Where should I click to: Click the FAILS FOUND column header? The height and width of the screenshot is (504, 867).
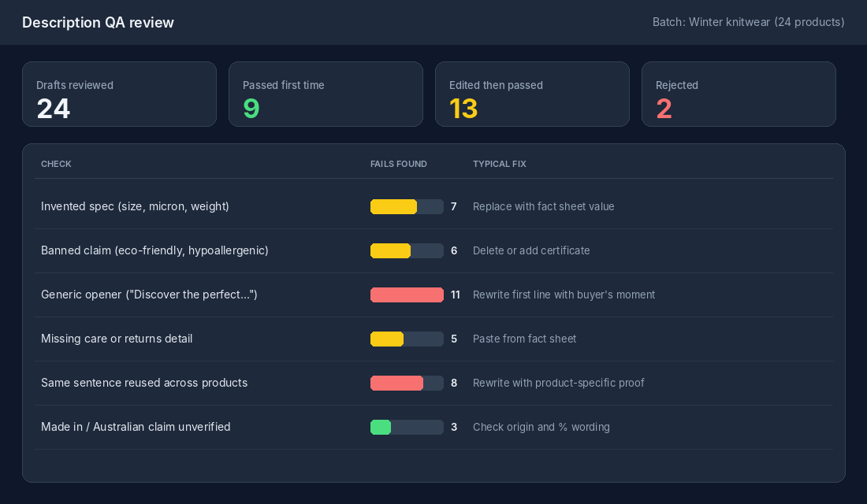[x=399, y=164]
